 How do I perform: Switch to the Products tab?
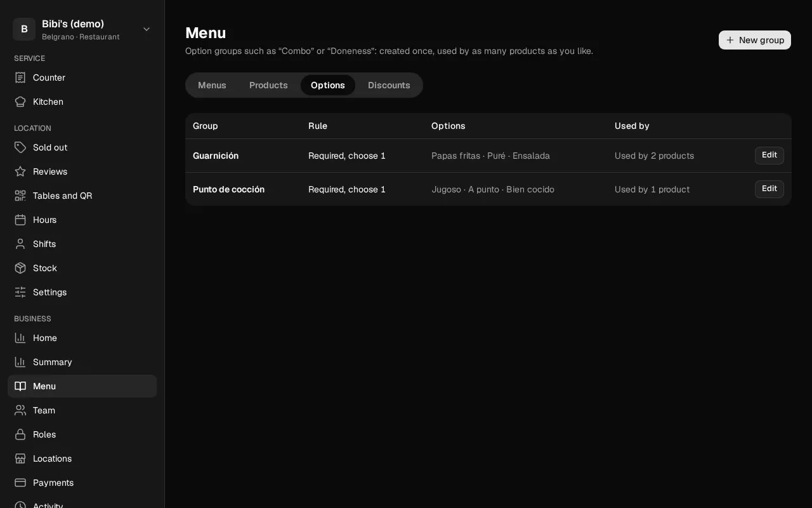268,85
